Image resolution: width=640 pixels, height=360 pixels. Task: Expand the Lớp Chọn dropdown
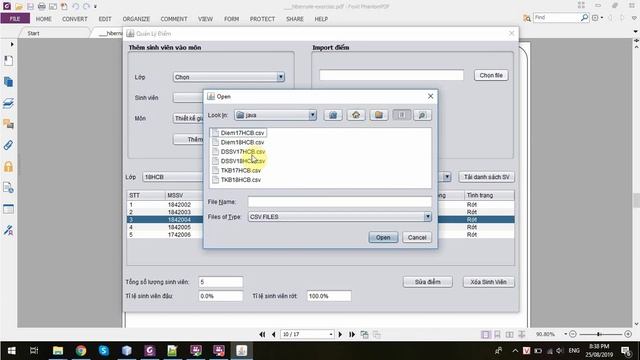tap(280, 77)
